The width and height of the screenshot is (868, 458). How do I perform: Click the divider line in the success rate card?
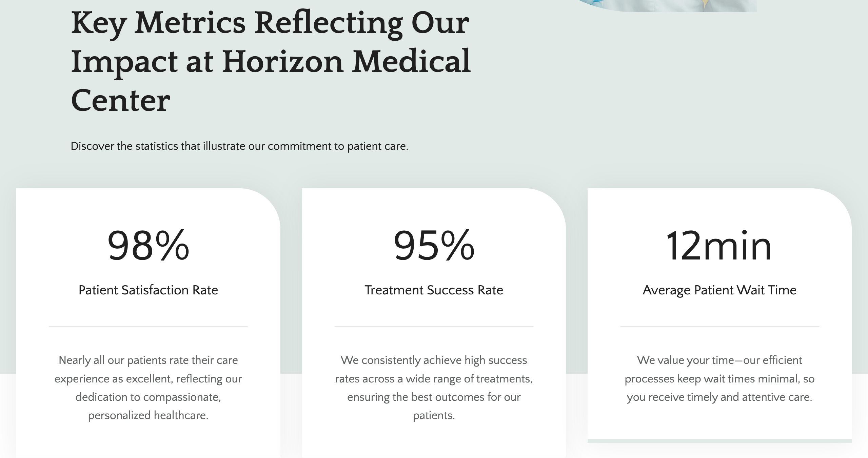click(434, 326)
